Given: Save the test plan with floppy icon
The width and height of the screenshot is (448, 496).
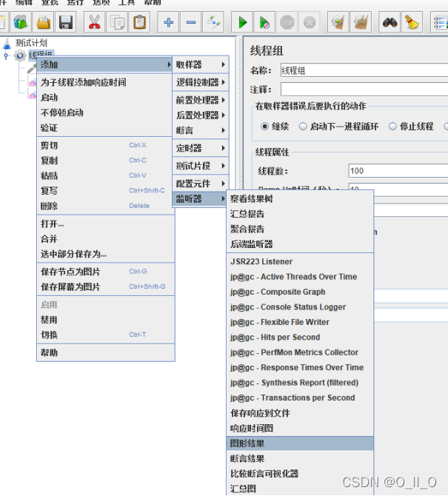Looking at the screenshot, I should point(66,22).
